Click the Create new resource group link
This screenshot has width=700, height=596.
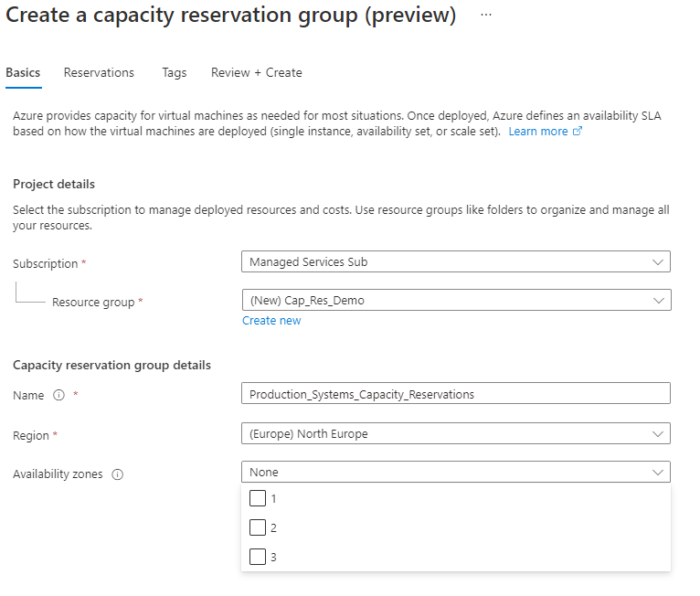271,321
